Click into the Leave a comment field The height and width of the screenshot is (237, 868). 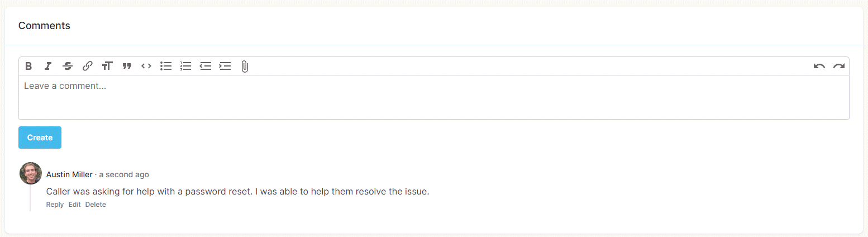pos(433,97)
